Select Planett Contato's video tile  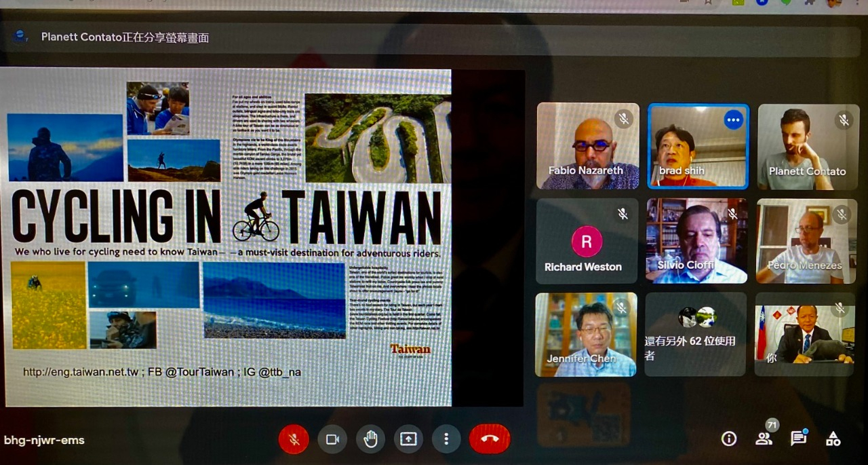(x=808, y=146)
